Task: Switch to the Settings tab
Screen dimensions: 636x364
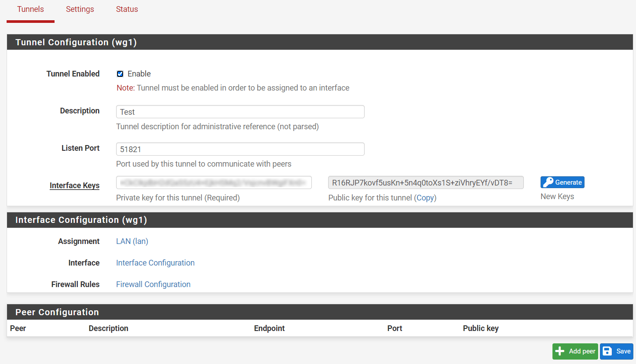Action: (x=80, y=9)
